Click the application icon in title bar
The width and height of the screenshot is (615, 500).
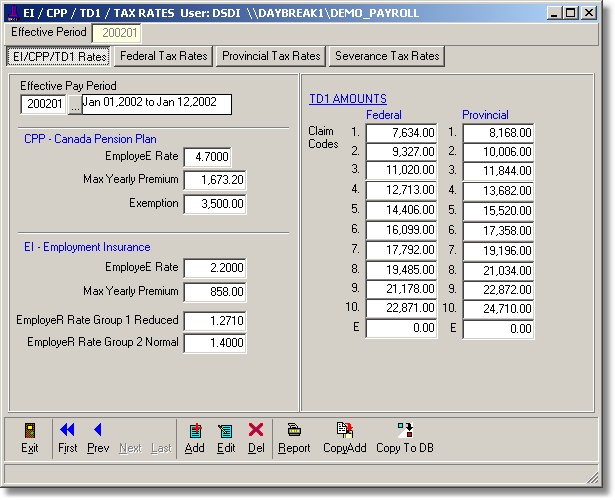point(14,13)
